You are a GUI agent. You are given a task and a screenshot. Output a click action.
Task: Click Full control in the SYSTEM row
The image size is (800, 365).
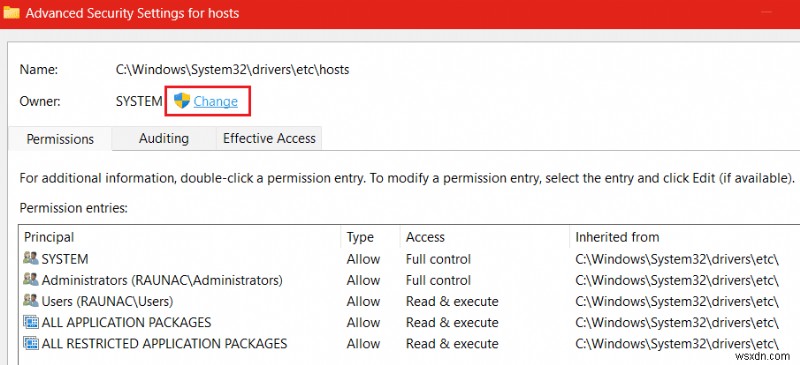[x=438, y=259]
